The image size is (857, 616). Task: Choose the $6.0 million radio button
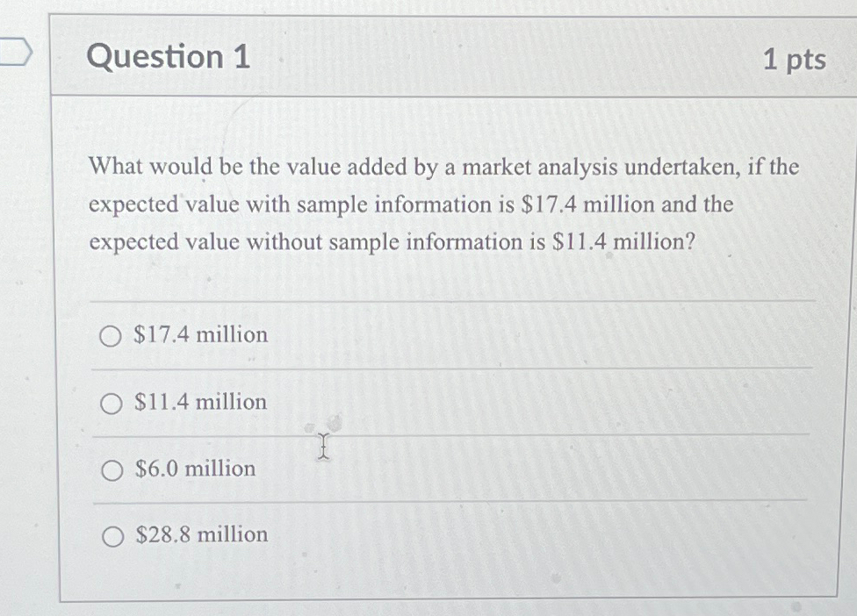[x=112, y=469]
